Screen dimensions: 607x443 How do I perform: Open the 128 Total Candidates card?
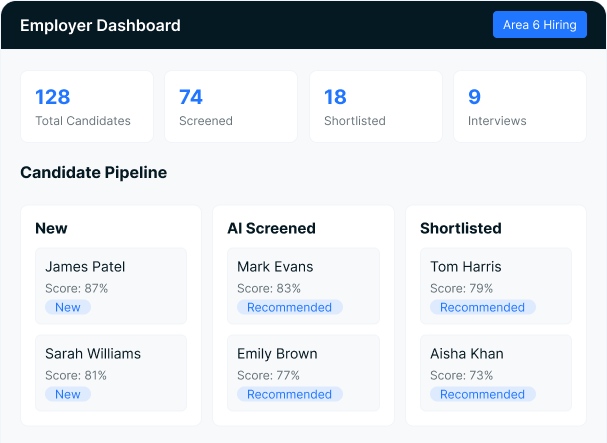coord(87,106)
